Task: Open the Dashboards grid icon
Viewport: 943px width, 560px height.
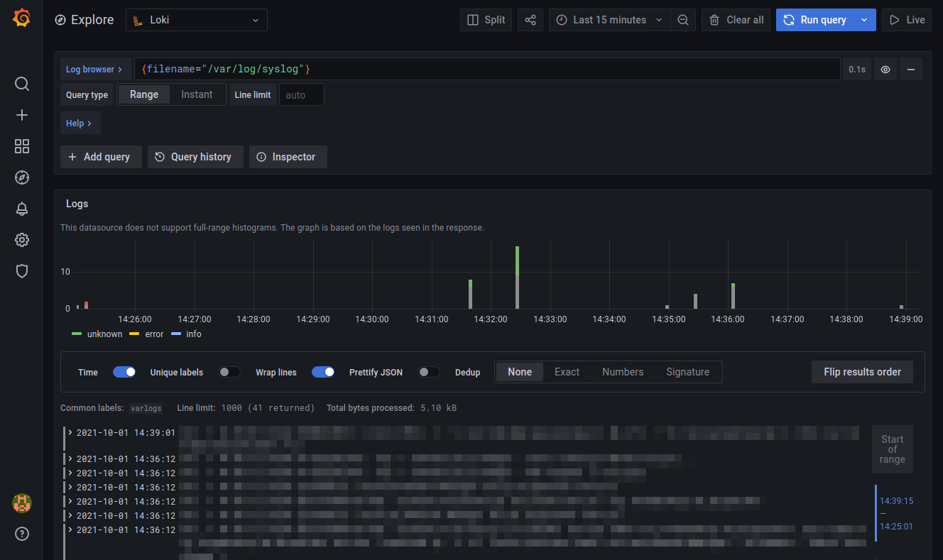Action: click(22, 146)
